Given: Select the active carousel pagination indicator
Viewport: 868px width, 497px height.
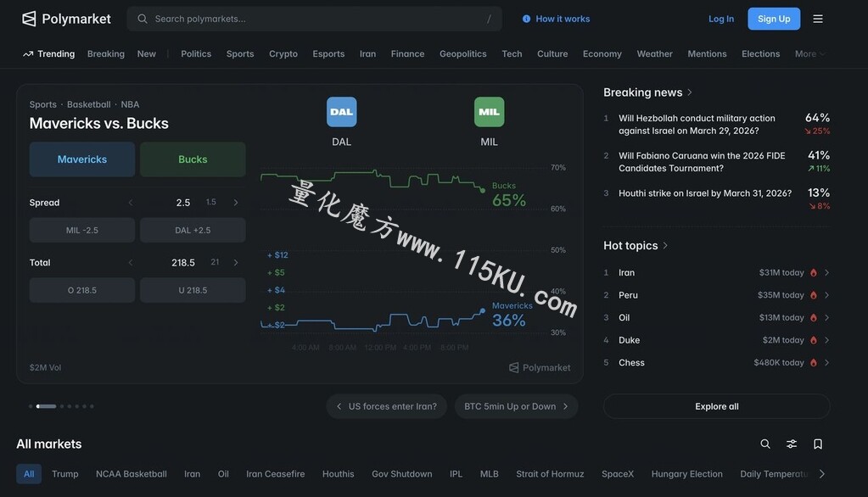Looking at the screenshot, I should pos(47,406).
